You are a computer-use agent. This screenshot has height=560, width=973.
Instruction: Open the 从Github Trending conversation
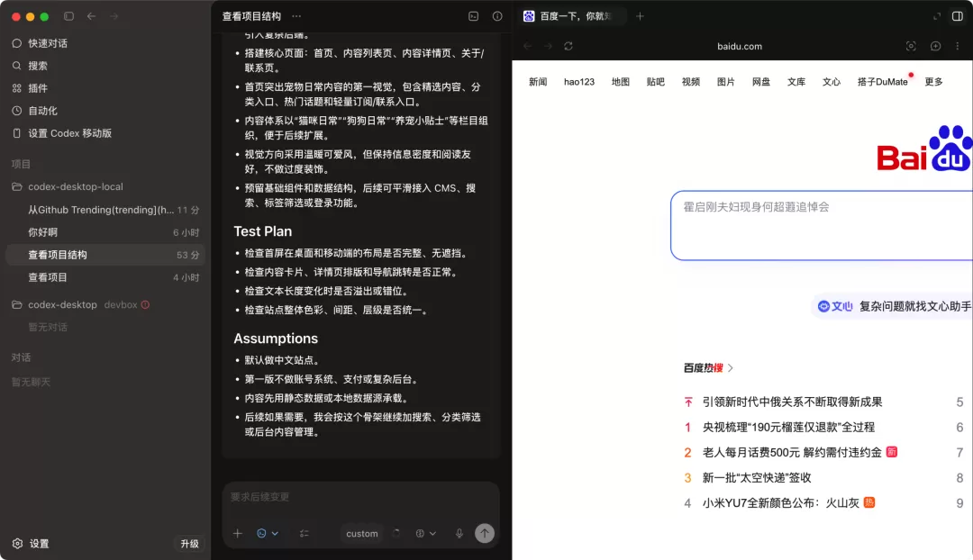[x=105, y=210]
